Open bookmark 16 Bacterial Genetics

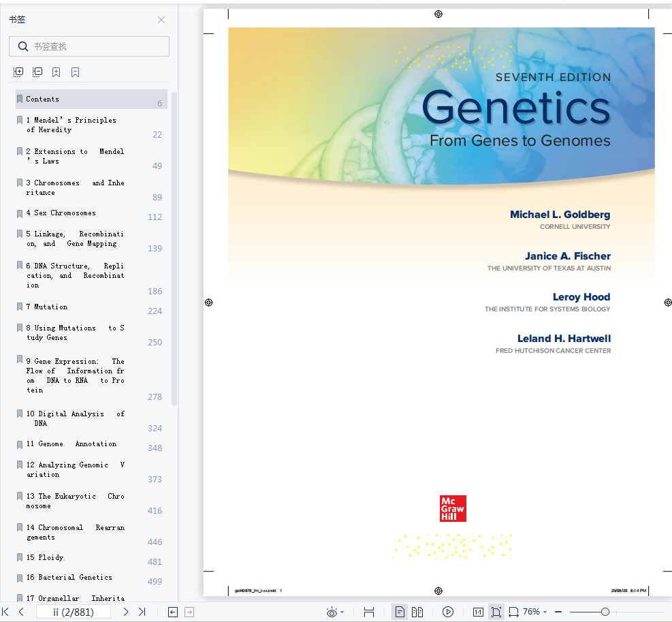pyautogui.click(x=91, y=578)
